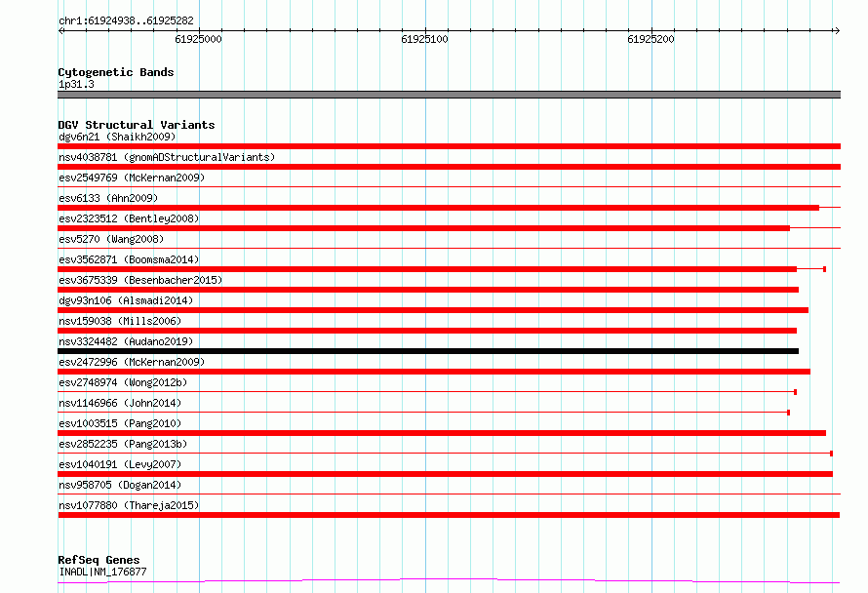Click the 61925000 ruler tick label
Image resolution: width=868 pixels, height=593 pixels.
point(198,39)
